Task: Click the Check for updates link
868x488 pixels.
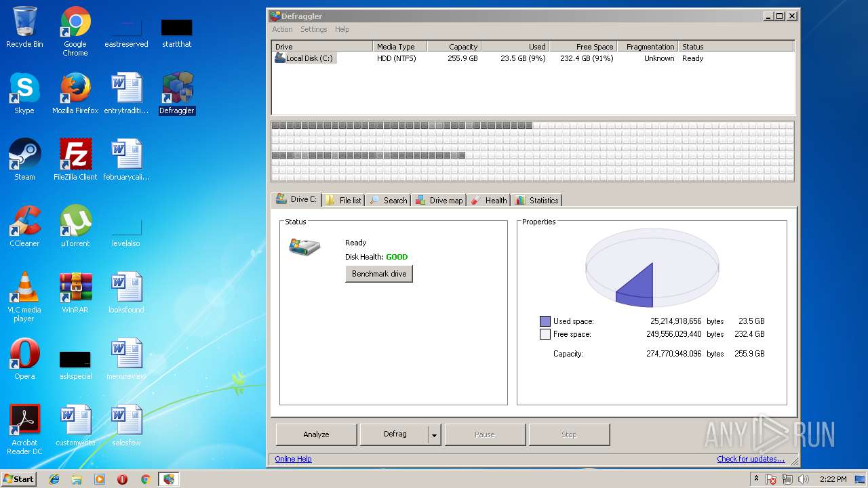Action: coord(751,459)
